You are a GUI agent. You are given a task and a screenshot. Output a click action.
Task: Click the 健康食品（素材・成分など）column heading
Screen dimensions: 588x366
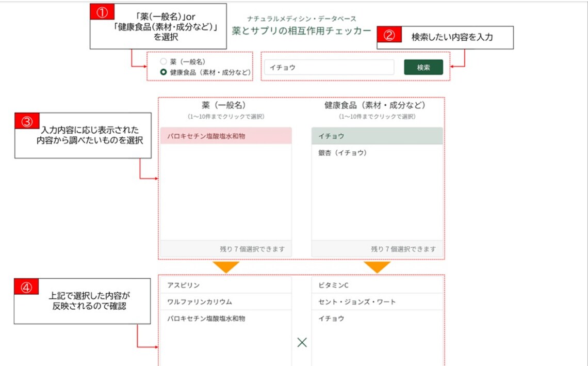375,105
